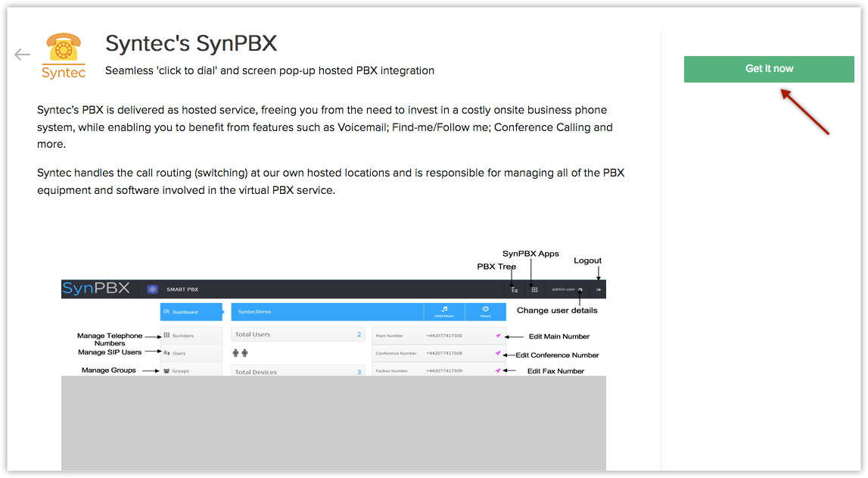The width and height of the screenshot is (868, 478).
Task: Click the paragraph starting 'Syntec handles the call routing'
Action: tap(331, 182)
